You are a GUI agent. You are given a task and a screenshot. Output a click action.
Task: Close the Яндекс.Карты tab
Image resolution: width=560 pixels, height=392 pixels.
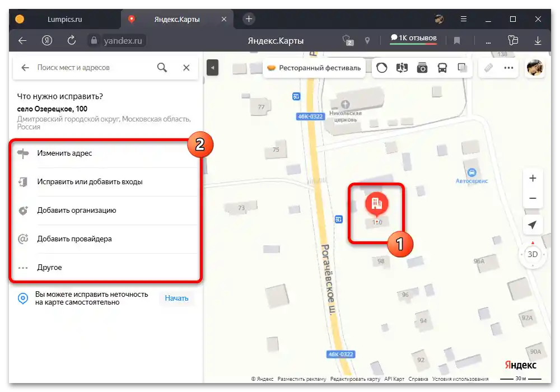click(x=224, y=19)
